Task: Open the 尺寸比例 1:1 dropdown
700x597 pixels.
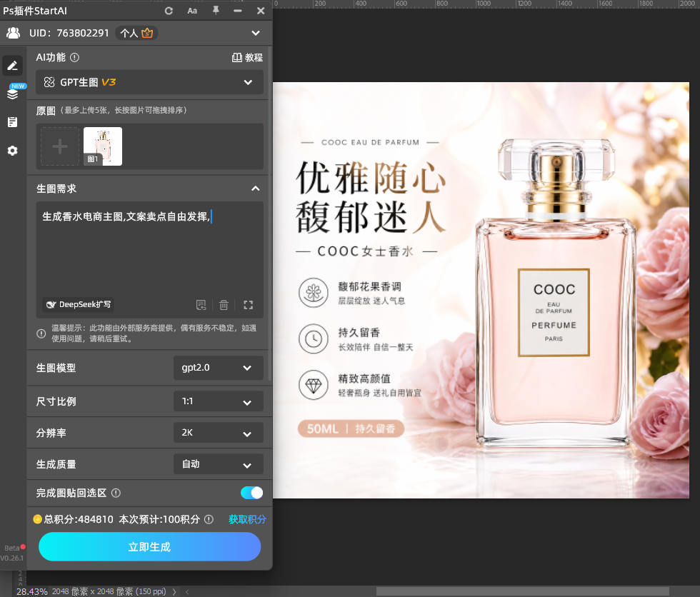Action: coord(219,401)
